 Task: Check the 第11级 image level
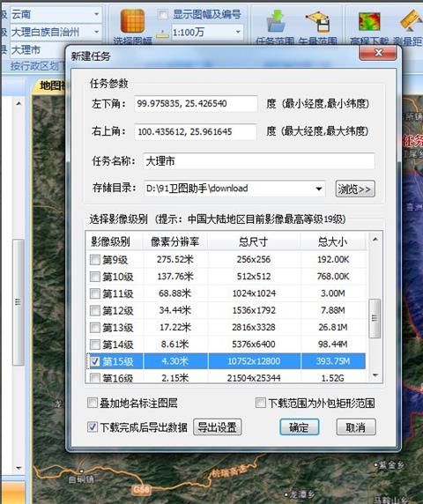95,293
